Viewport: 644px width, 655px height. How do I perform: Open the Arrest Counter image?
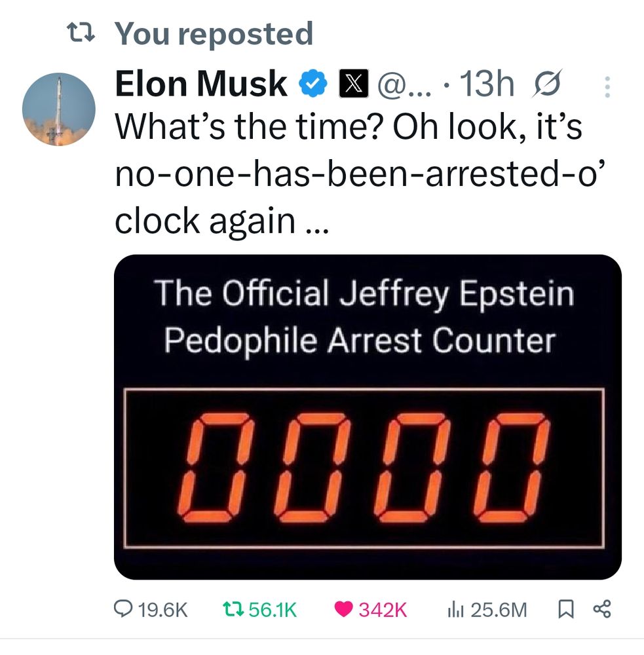(368, 417)
